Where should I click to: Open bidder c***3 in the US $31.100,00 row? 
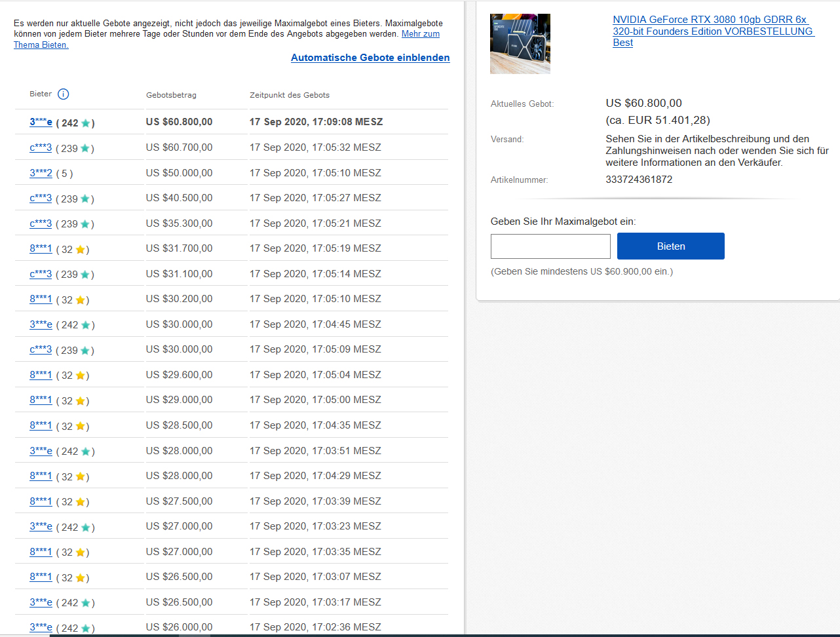41,274
